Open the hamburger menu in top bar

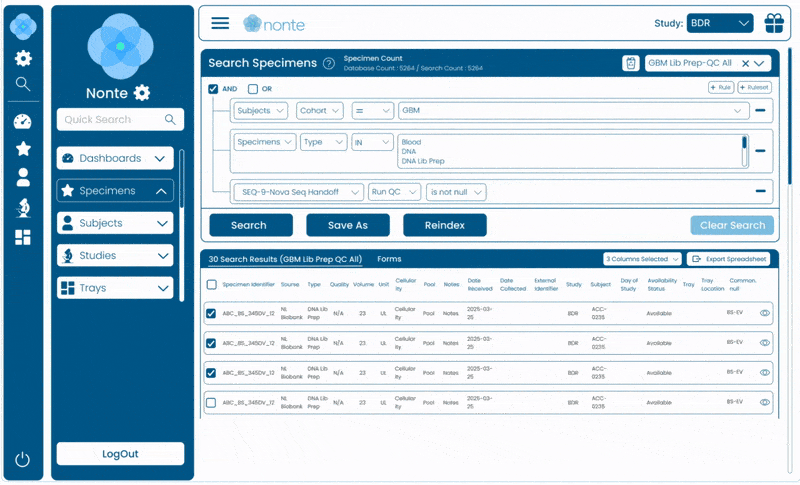220,23
